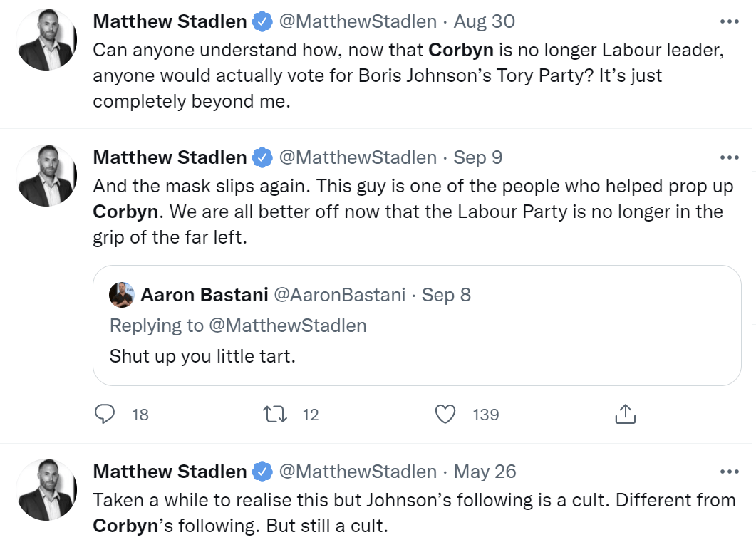Screen dimensions: 756x552
Task: Open more options for the Aug 30 tweet
Action: [730, 21]
